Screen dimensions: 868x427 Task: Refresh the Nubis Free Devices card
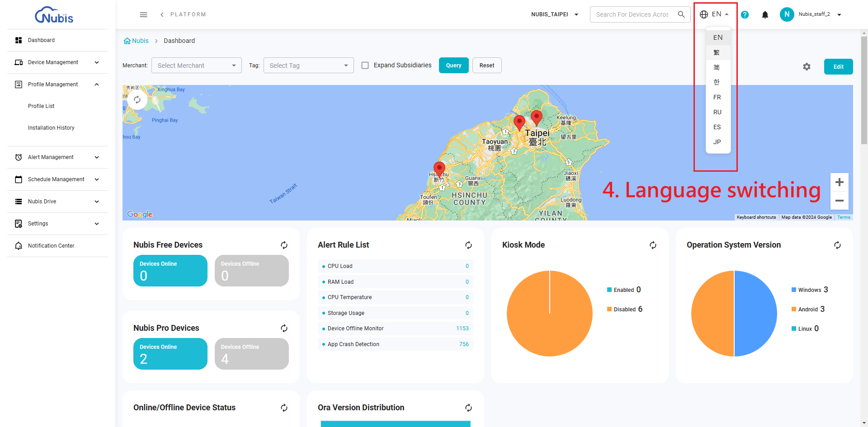click(284, 245)
